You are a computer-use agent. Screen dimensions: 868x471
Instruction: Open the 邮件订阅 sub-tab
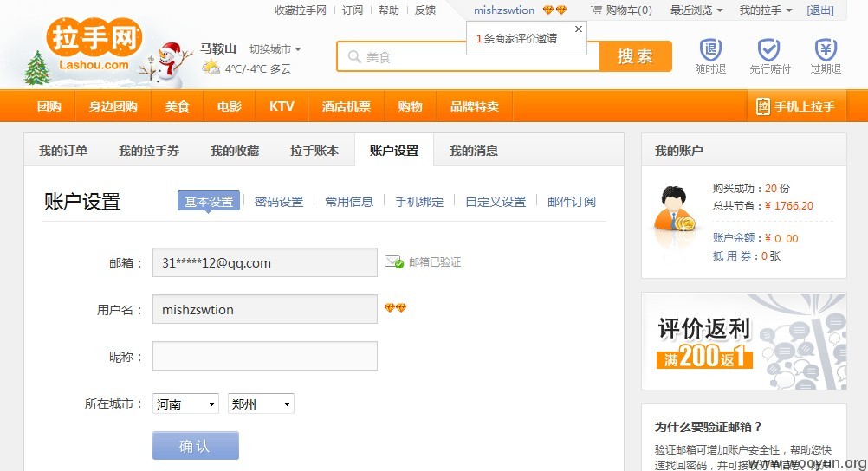point(572,202)
